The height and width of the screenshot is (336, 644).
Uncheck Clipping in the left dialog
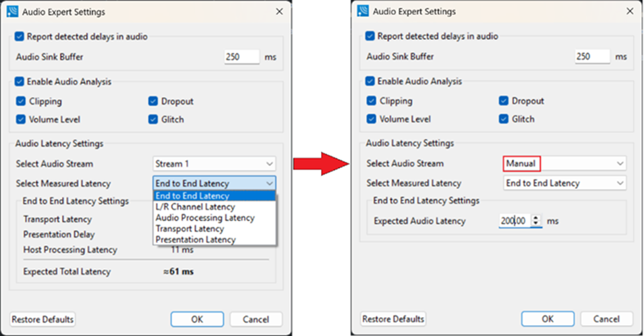21,101
